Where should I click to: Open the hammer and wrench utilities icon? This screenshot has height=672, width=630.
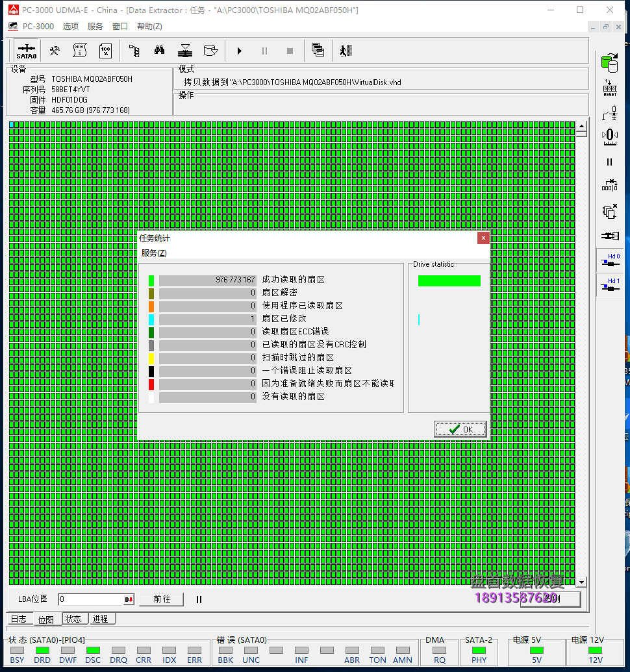pyautogui.click(x=55, y=51)
